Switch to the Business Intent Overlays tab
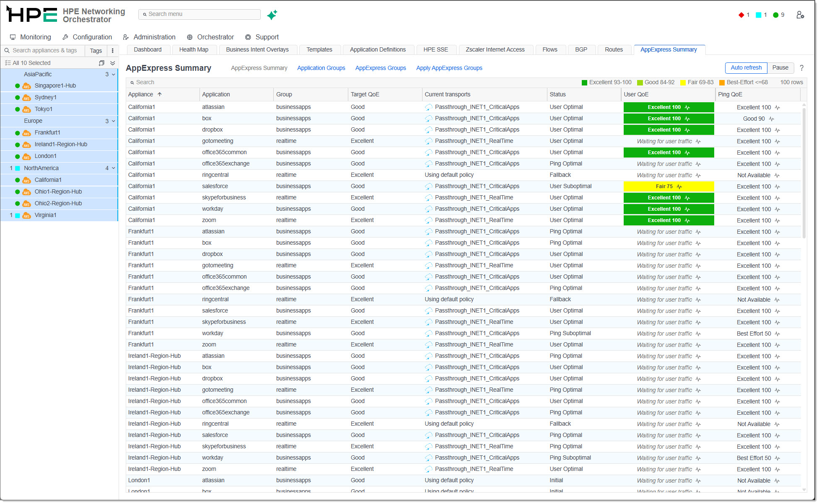 [257, 49]
